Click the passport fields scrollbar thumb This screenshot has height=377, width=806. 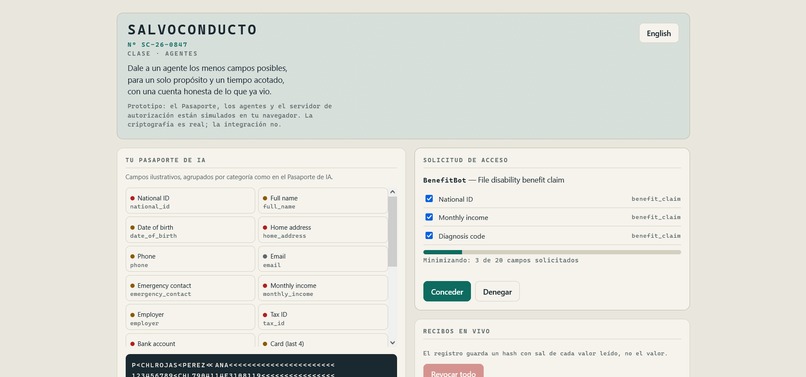(392, 231)
